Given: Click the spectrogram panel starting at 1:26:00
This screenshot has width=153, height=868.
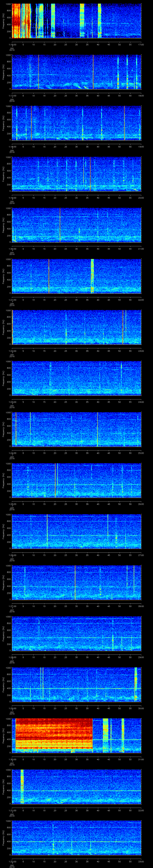Looking at the screenshot, I should coord(76,531).
